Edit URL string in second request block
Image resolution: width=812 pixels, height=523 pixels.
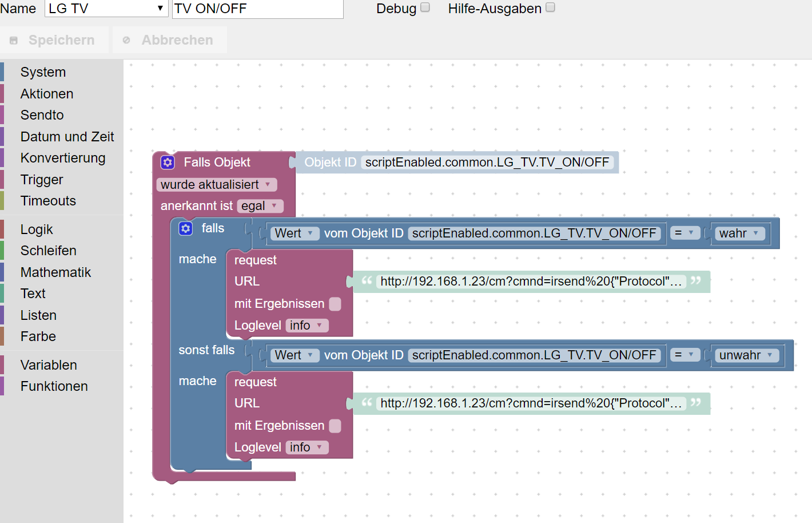point(531,403)
